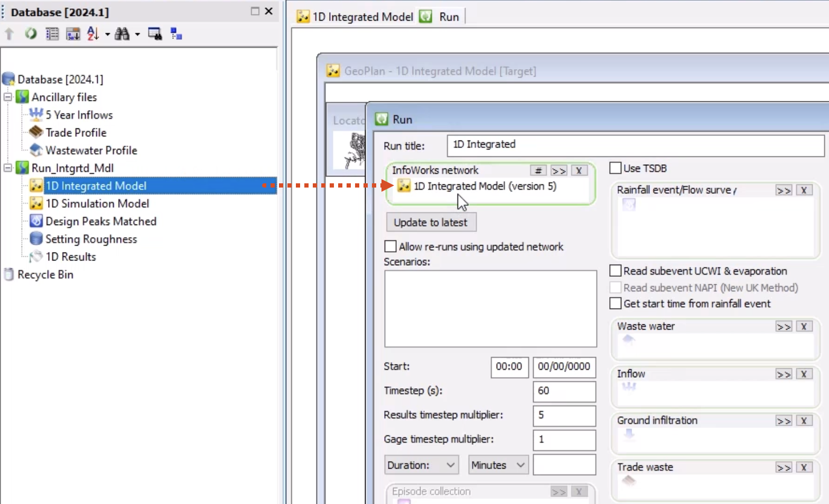Click the Run title input field
829x504 pixels.
tap(636, 146)
